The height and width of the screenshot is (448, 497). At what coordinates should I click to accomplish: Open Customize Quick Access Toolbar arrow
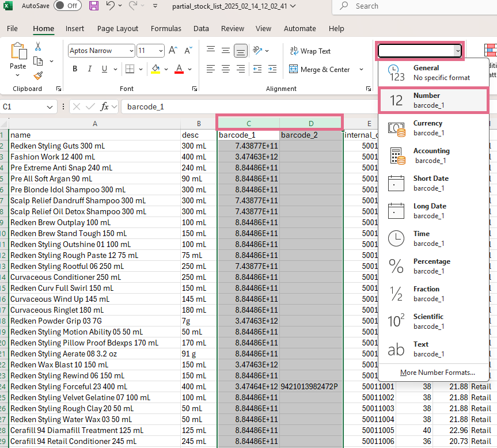pos(155,6)
